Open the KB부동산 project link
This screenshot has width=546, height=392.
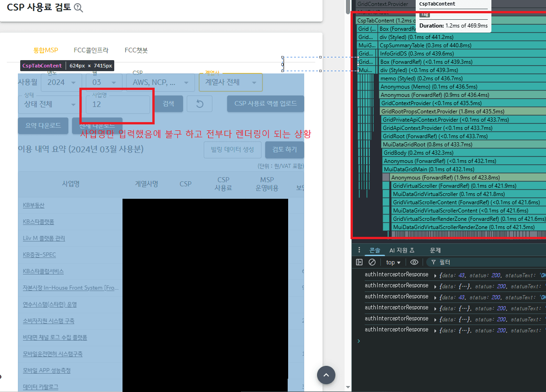tap(33, 205)
